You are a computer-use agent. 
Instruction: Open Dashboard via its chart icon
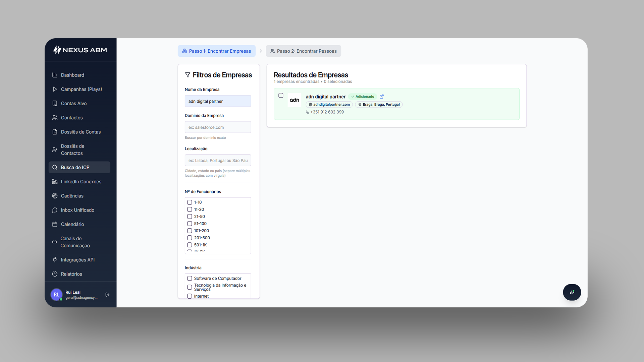pyautogui.click(x=55, y=75)
